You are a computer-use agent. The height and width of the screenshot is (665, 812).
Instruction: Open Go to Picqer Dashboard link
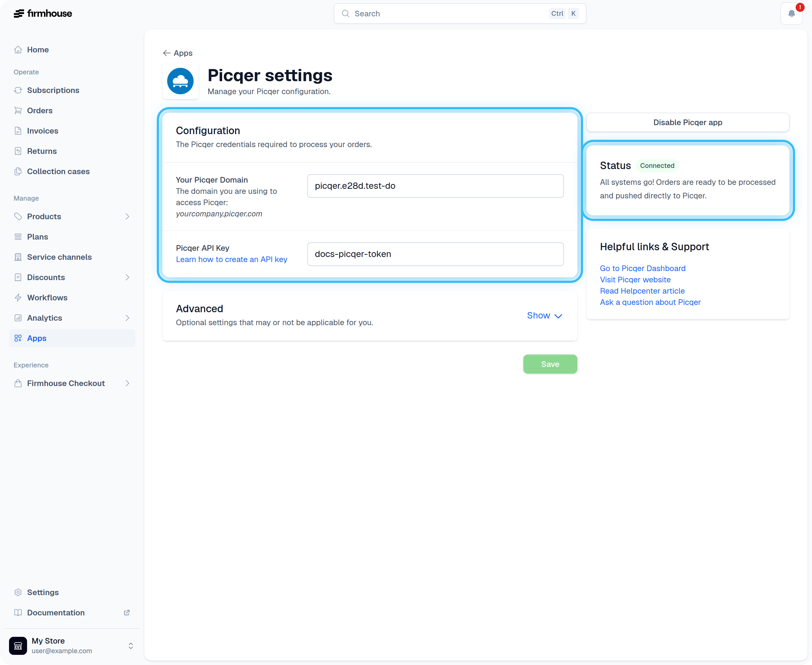[643, 269]
